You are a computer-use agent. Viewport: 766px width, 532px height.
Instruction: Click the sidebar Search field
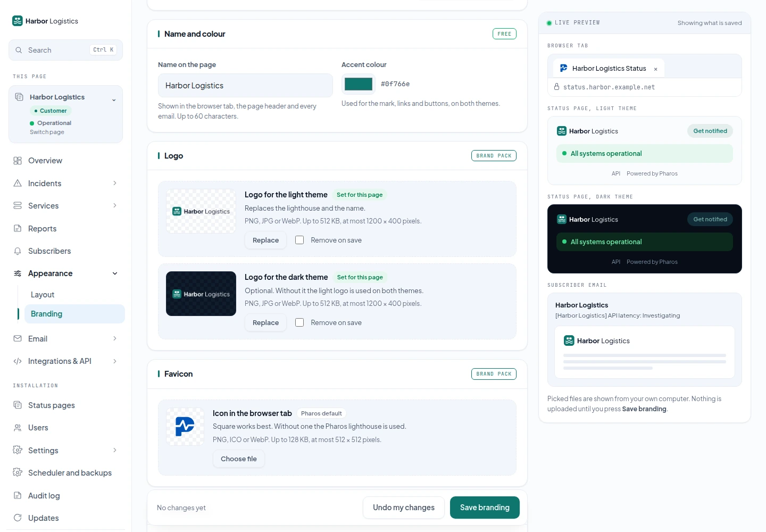pyautogui.click(x=66, y=50)
